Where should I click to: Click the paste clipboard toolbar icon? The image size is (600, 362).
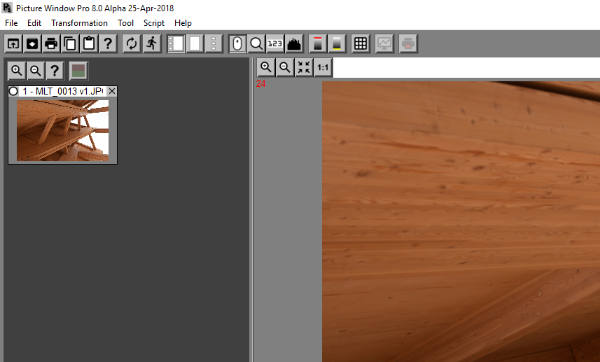(89, 44)
